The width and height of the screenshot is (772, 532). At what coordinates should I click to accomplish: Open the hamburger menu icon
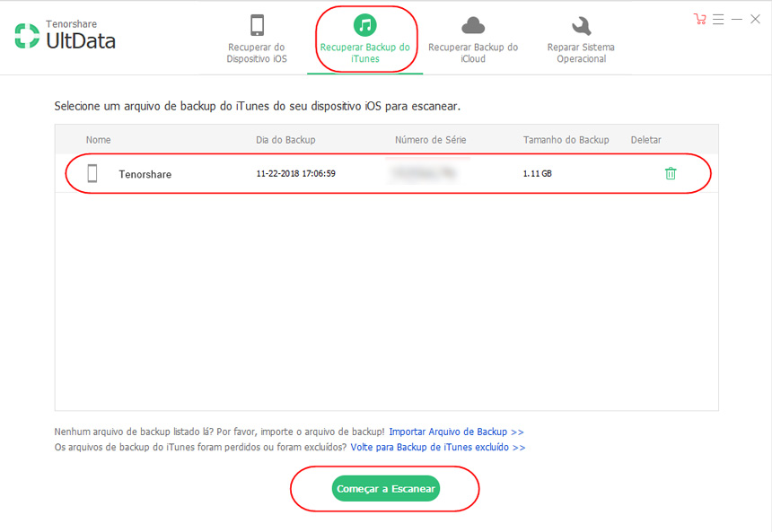pos(718,19)
